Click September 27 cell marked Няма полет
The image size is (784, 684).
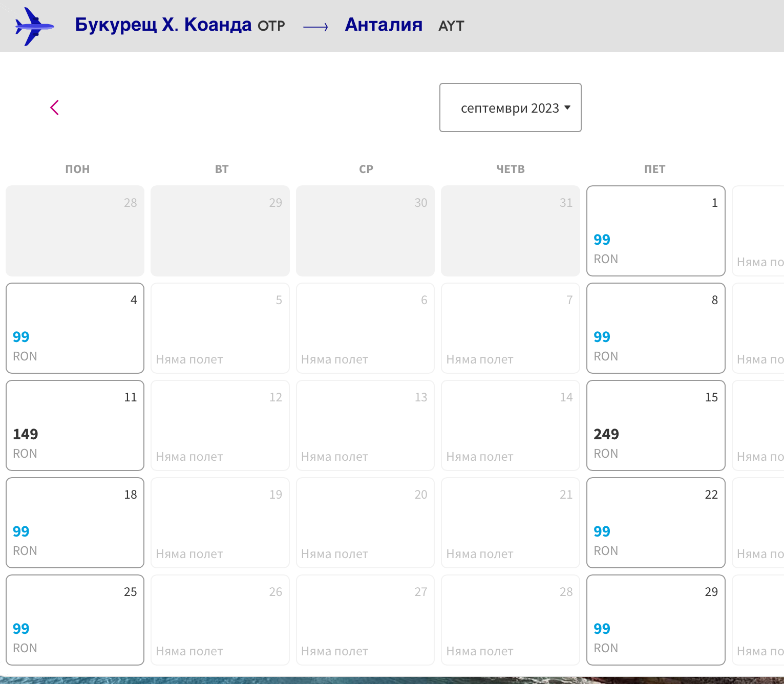365,620
